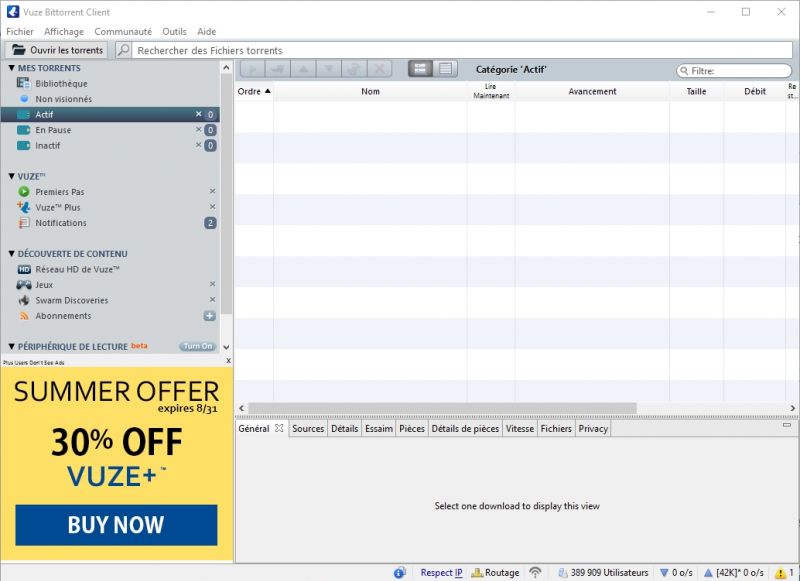Screen dimensions: 800x581
Task: Switch to the simple list view mode
Action: click(445, 69)
